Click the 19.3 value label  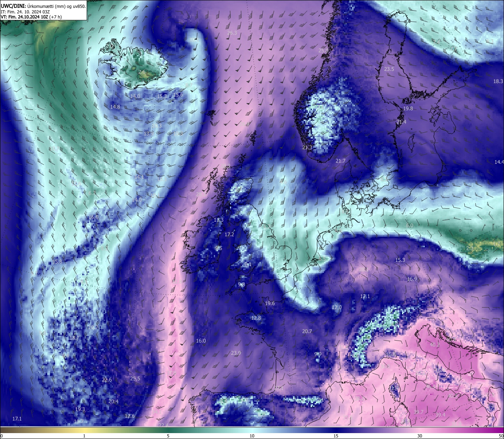click(x=80, y=409)
